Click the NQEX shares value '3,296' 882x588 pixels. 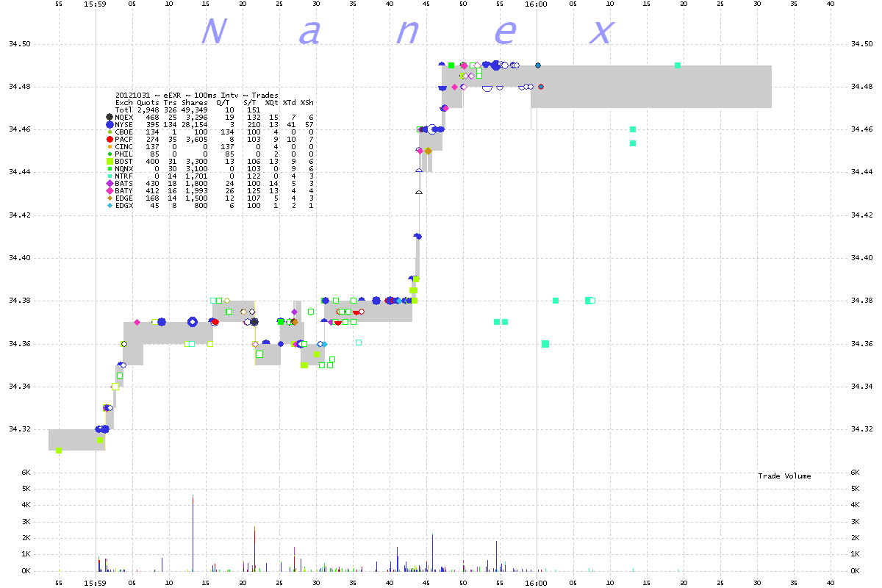(x=197, y=117)
